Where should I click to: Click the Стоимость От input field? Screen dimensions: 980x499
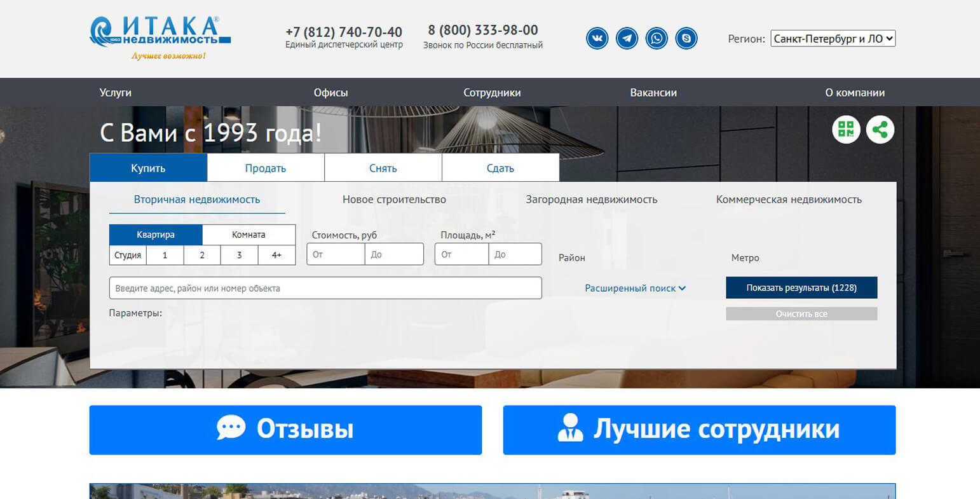click(336, 254)
